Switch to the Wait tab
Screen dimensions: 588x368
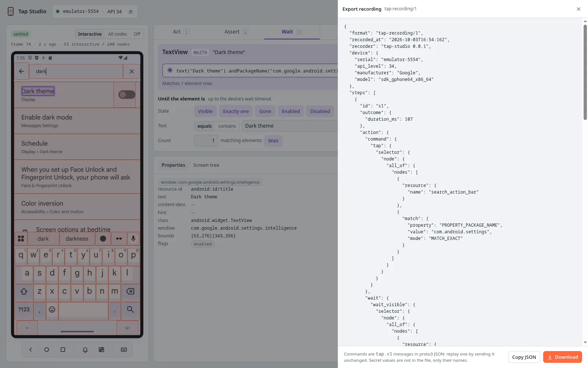[x=292, y=32]
